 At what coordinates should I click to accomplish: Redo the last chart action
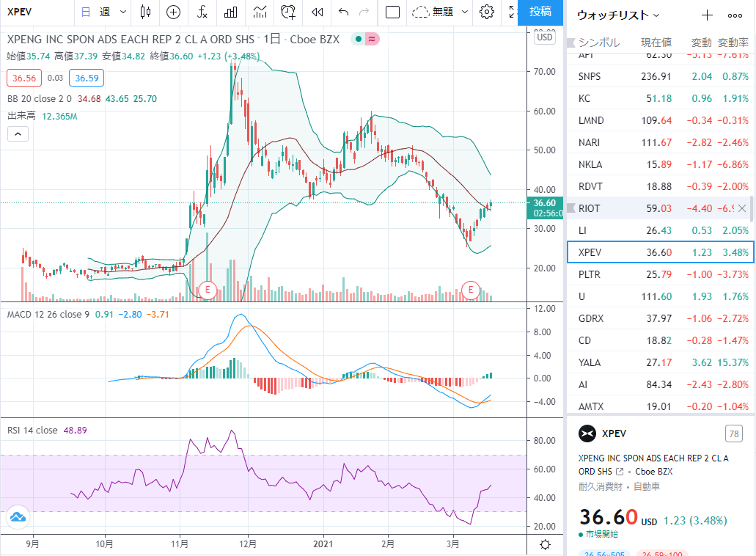(x=364, y=12)
